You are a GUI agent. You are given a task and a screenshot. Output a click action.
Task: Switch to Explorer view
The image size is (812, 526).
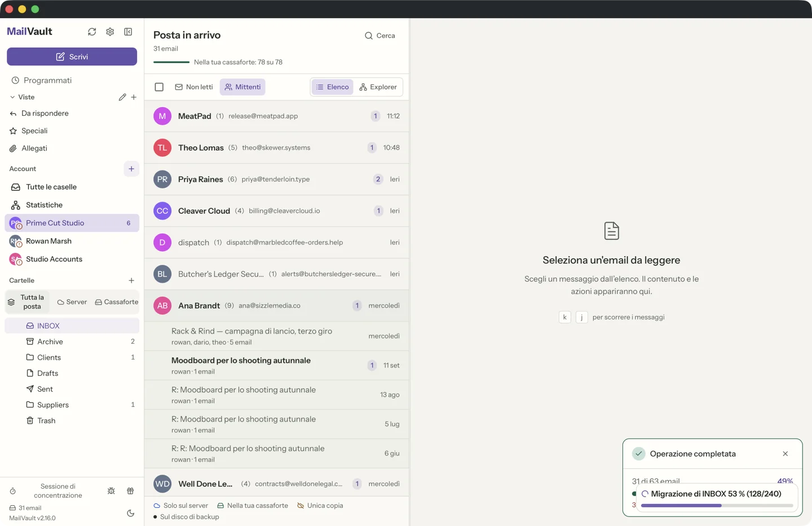pyautogui.click(x=378, y=87)
